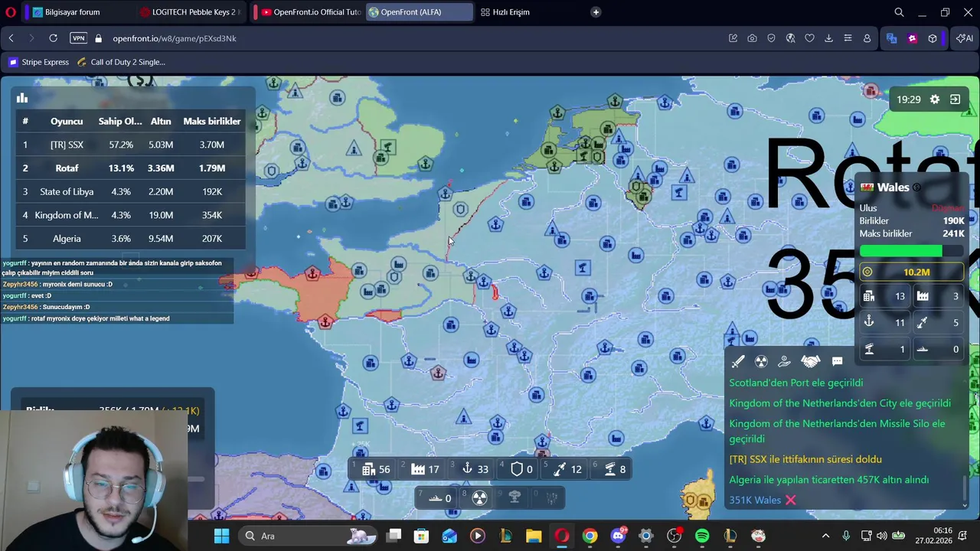The height and width of the screenshot is (551, 980).
Task: Toggle the VPN badge
Action: point(78,38)
